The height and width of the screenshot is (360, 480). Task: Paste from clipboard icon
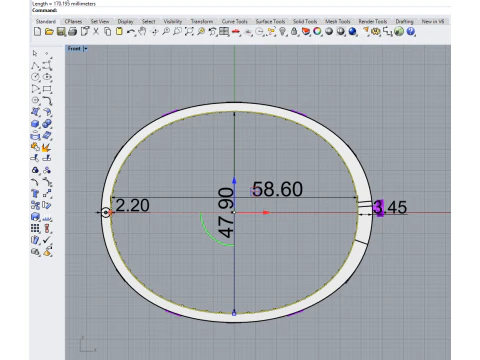pos(119,32)
